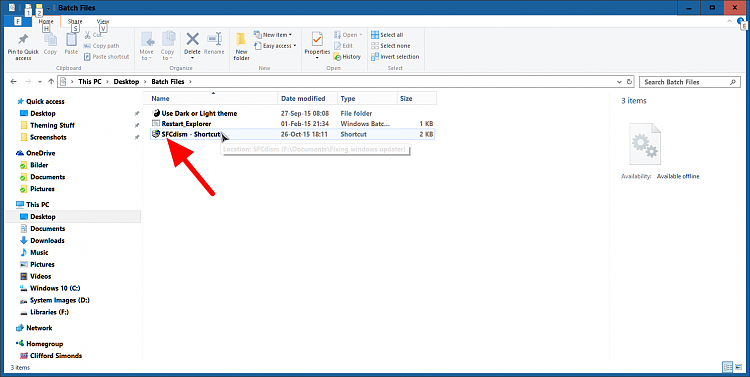Switch to the View ribbon tab
Screen dimensions: 750x377
click(x=103, y=21)
